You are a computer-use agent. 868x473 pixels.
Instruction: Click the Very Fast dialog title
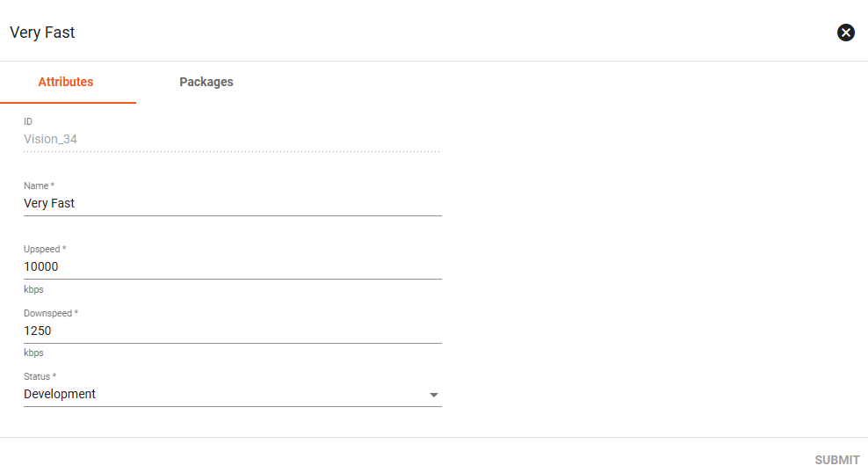click(x=42, y=33)
